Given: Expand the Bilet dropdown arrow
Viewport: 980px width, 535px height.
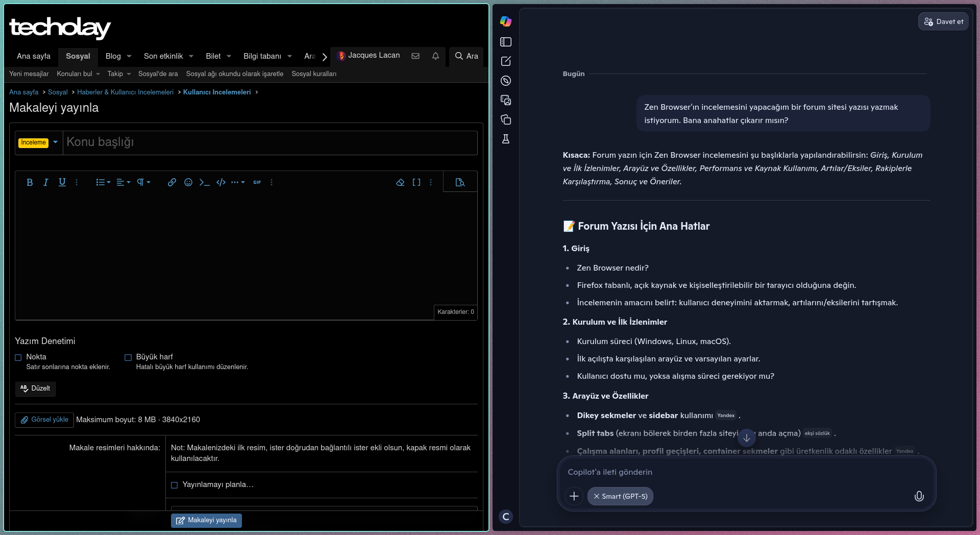Looking at the screenshot, I should (229, 56).
